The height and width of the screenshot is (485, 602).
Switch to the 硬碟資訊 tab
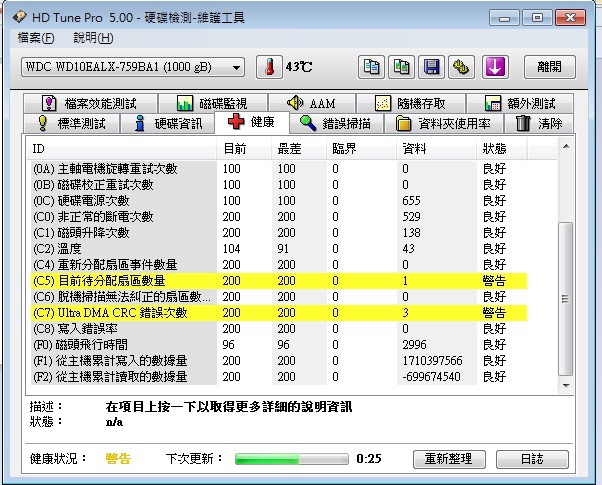pos(168,123)
